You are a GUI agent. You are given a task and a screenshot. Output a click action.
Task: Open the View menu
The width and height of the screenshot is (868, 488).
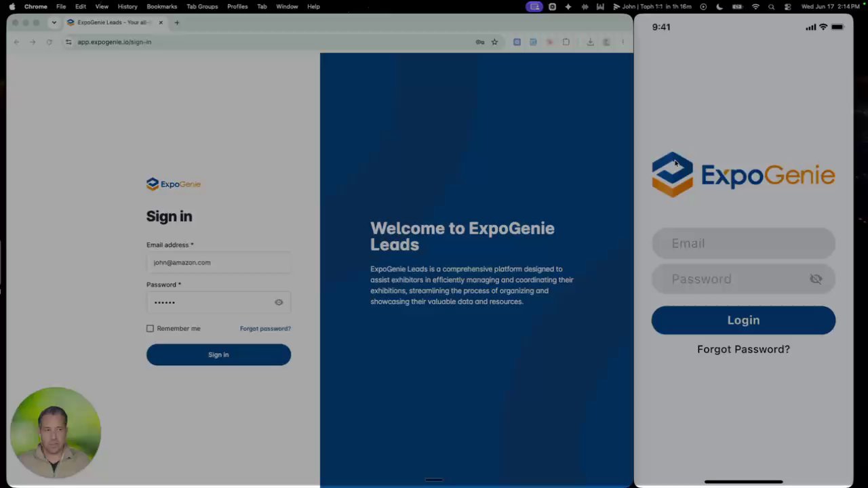pyautogui.click(x=102, y=7)
